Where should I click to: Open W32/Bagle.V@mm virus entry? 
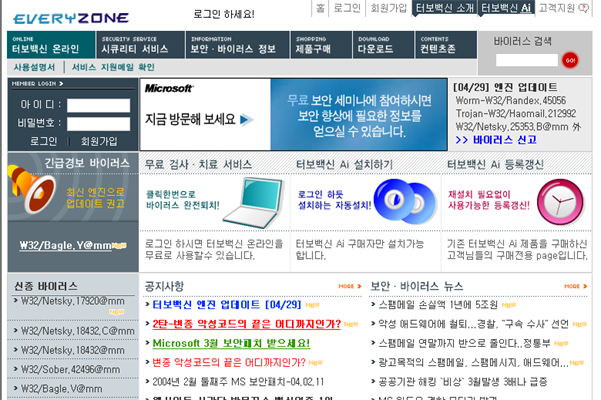pos(61,389)
